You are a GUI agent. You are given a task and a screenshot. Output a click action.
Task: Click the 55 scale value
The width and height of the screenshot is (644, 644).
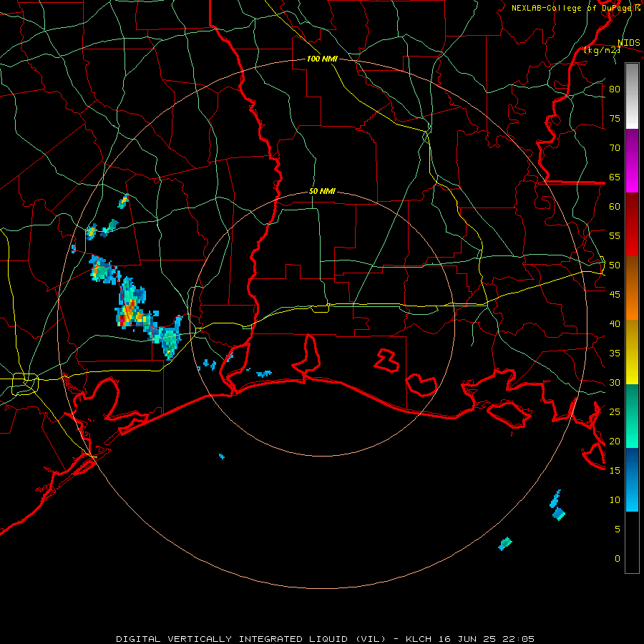click(x=615, y=235)
